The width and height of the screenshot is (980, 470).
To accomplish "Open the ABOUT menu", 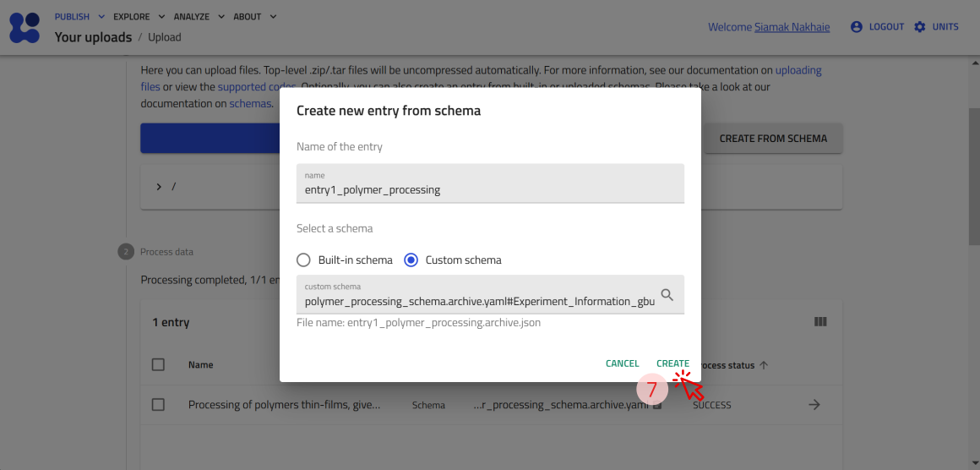I will (x=247, y=17).
